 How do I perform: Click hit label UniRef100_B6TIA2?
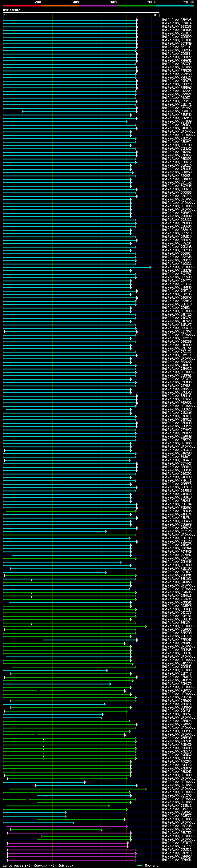[x=177, y=47]
